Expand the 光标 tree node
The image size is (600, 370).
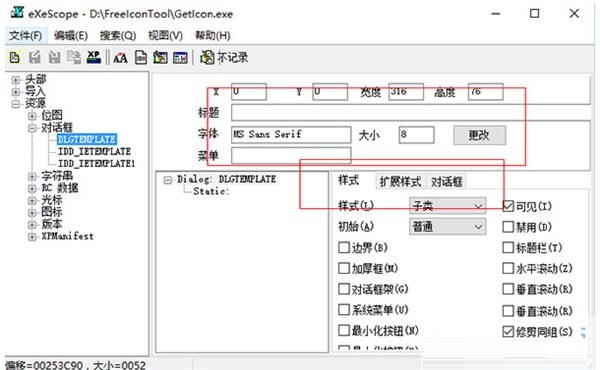pyautogui.click(x=32, y=200)
